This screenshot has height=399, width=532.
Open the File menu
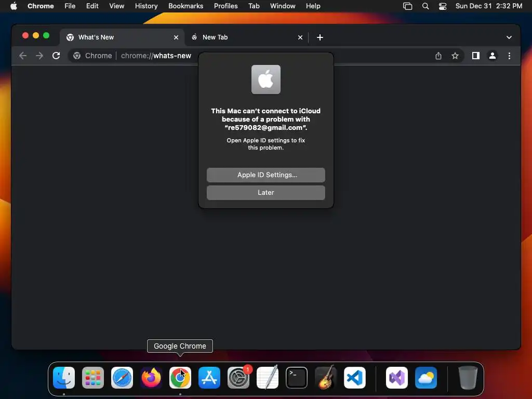70,6
